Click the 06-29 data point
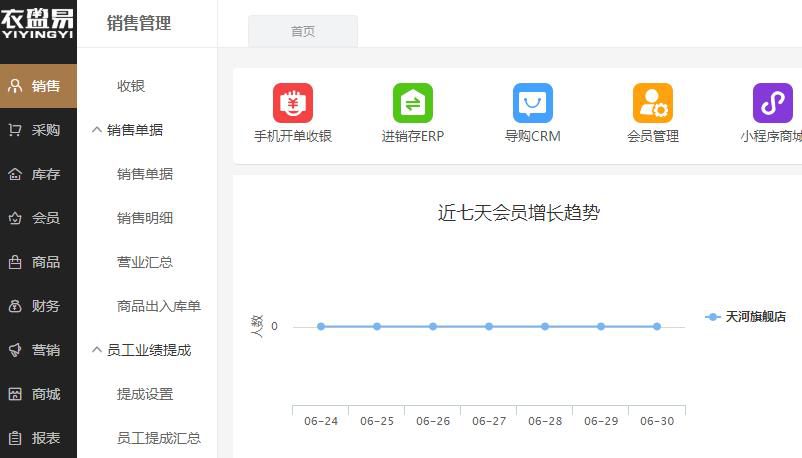 pyautogui.click(x=601, y=326)
